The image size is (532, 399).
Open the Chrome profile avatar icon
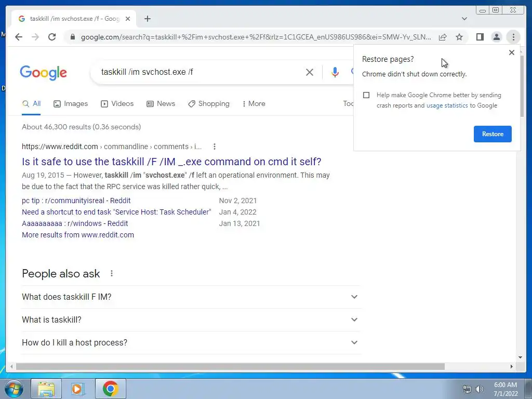[x=496, y=37]
